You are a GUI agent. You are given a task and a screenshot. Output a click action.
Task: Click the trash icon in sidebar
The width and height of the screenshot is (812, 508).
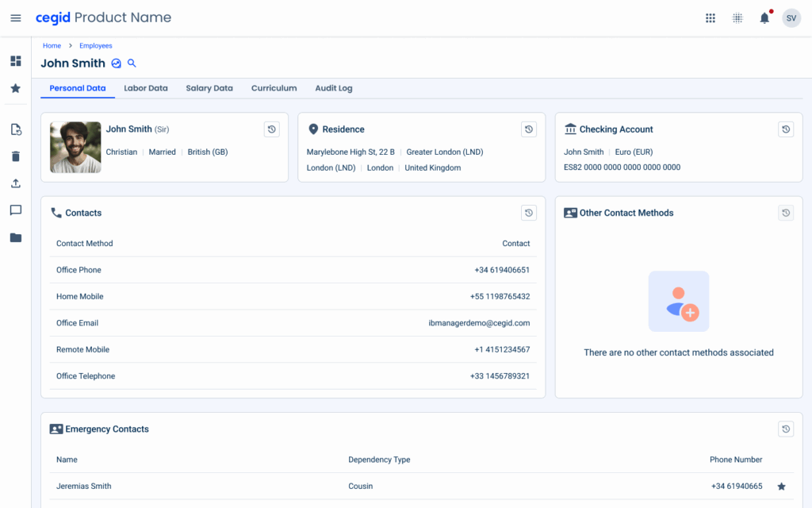[16, 156]
